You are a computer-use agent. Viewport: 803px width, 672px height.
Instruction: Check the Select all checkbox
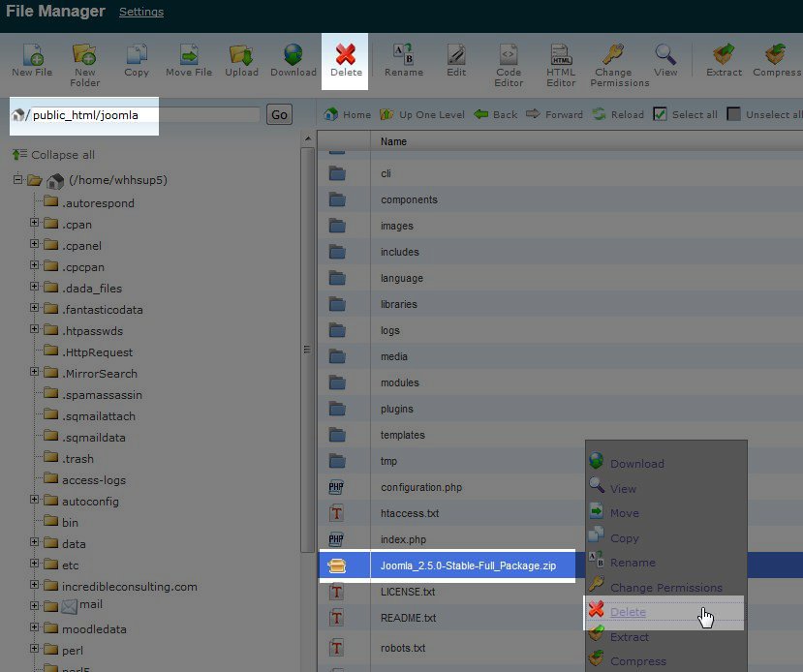pos(660,114)
